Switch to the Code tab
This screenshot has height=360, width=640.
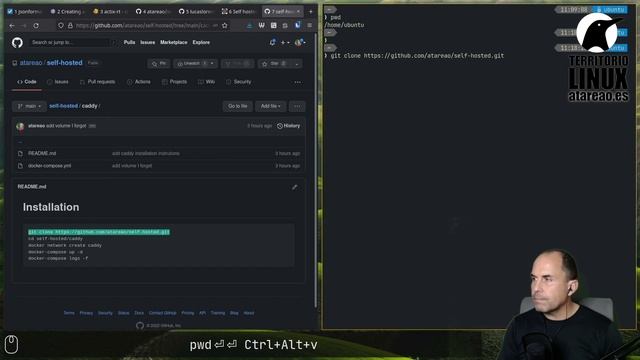(x=27, y=82)
